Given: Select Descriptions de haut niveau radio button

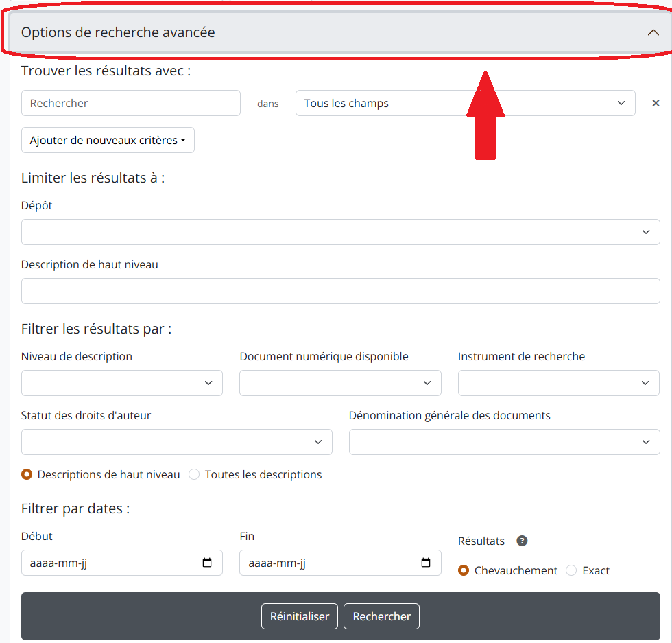Looking at the screenshot, I should 27,474.
